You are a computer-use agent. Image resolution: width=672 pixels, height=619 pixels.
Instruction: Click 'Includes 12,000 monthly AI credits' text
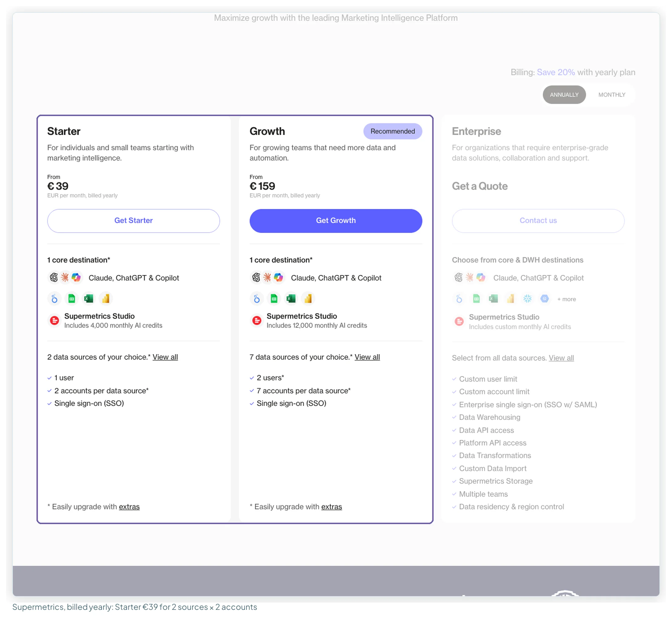pos(317,326)
